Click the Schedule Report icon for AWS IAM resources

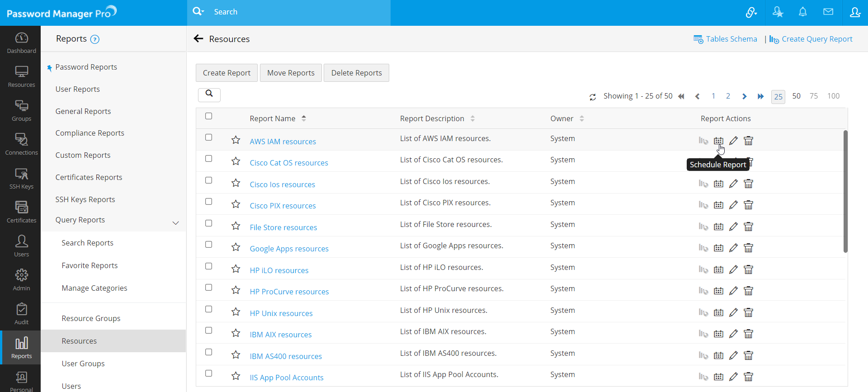(718, 141)
